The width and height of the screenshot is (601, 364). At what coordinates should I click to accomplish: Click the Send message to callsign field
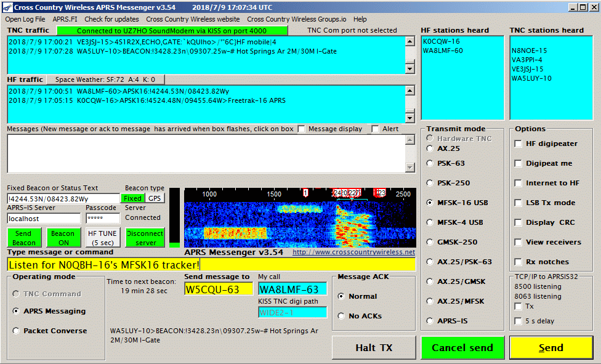(219, 289)
